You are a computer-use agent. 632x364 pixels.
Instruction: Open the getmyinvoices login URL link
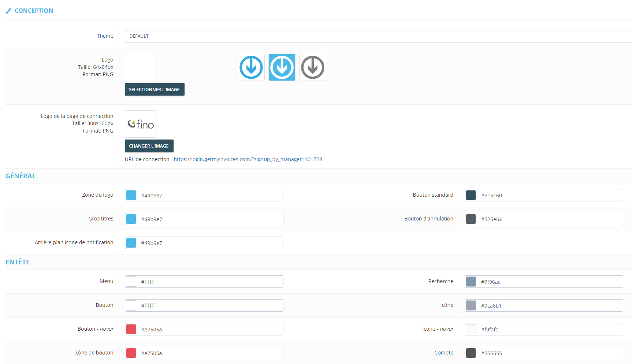pyautogui.click(x=248, y=159)
